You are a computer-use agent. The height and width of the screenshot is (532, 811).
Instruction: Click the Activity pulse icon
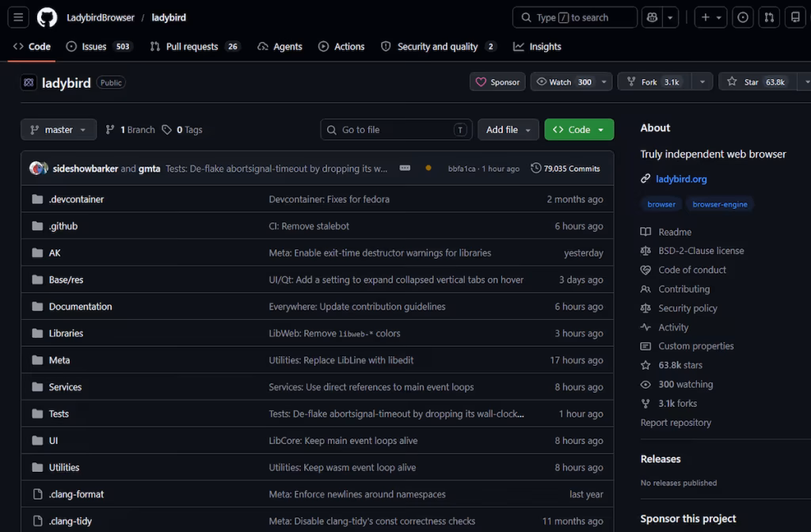coord(645,327)
